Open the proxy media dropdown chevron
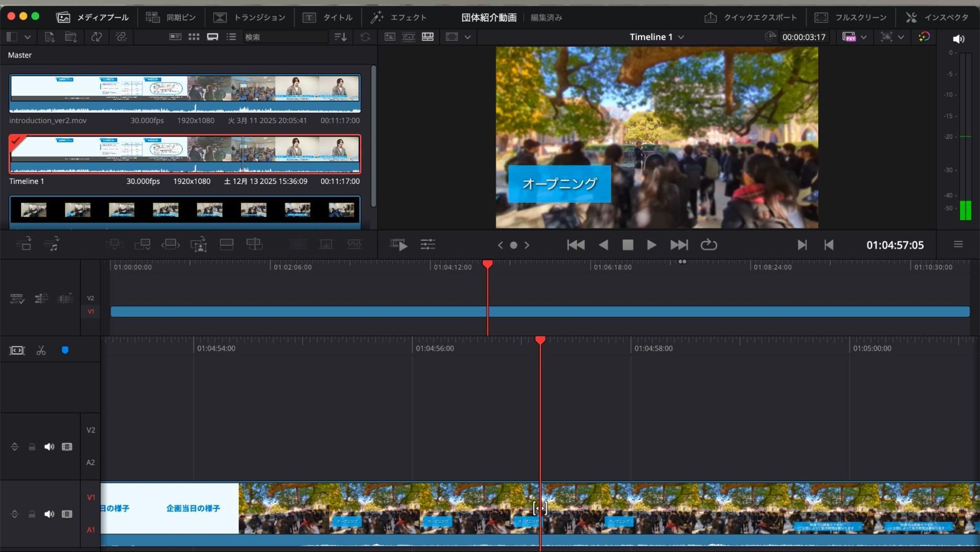980x552 pixels. click(863, 37)
